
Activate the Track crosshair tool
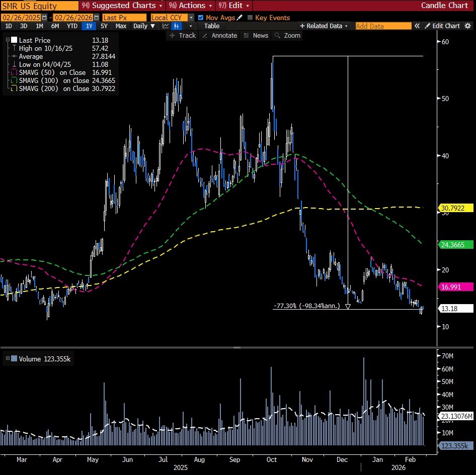pyautogui.click(x=183, y=35)
